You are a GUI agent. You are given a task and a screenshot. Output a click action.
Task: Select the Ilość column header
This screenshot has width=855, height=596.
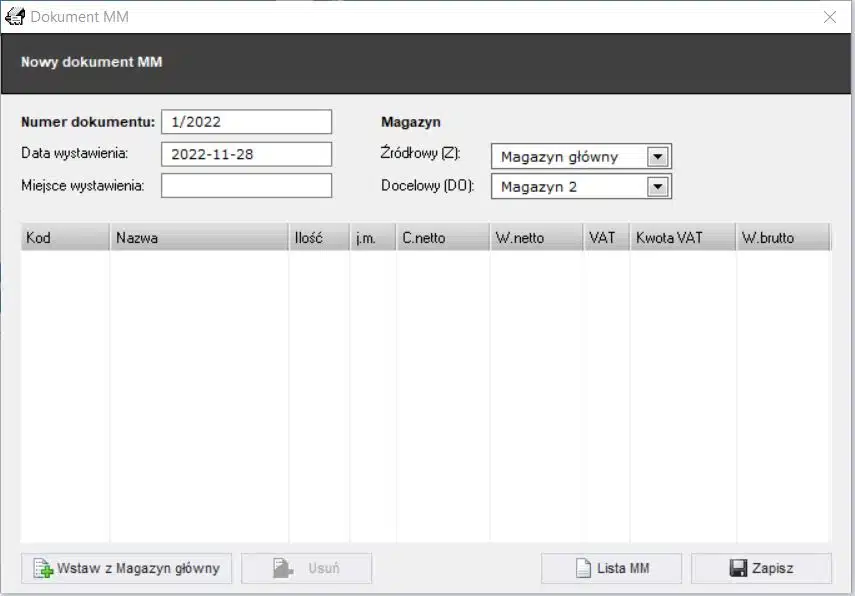[318, 238]
